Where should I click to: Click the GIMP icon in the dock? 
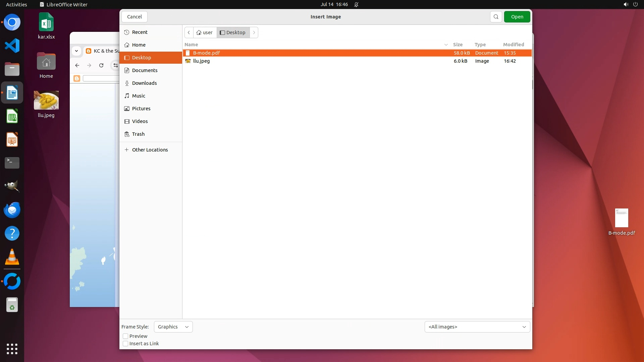coord(12,186)
